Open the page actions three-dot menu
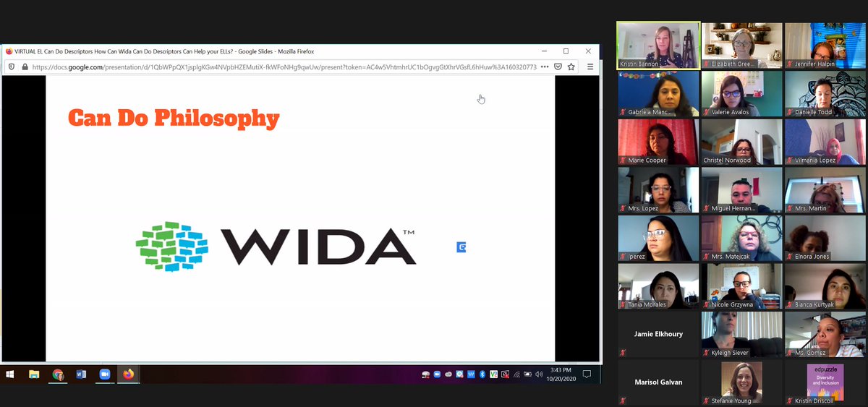Image resolution: width=868 pixels, height=407 pixels. [545, 67]
